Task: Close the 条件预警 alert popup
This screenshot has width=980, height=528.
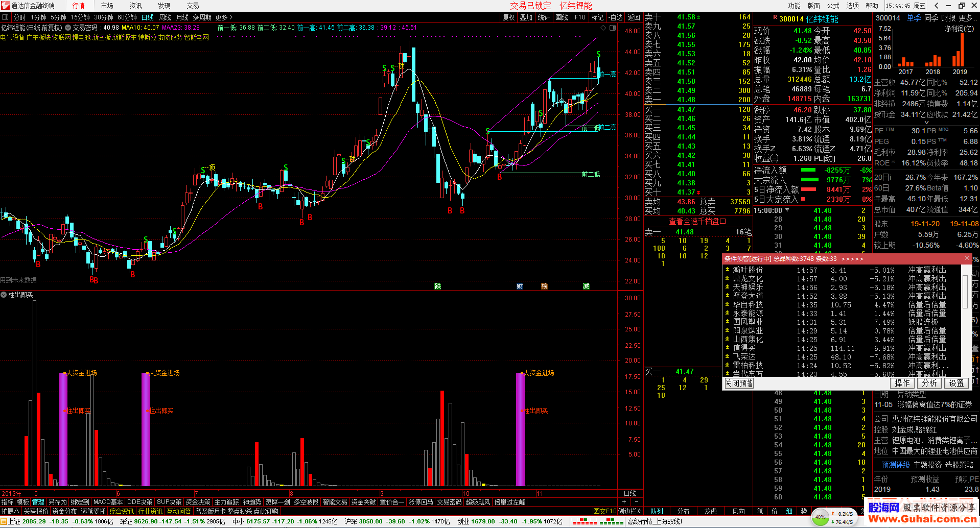Action: pyautogui.click(x=967, y=258)
